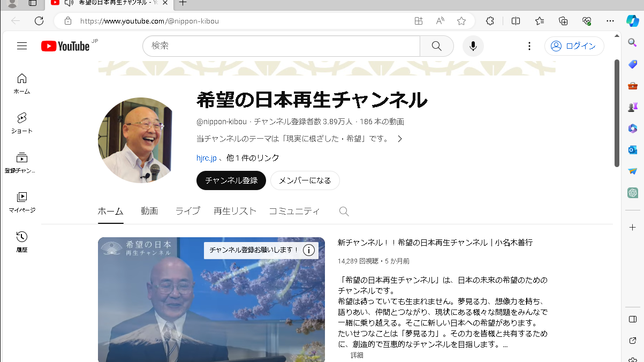
Task: Expand channel description with chevron arrow
Action: point(399,139)
